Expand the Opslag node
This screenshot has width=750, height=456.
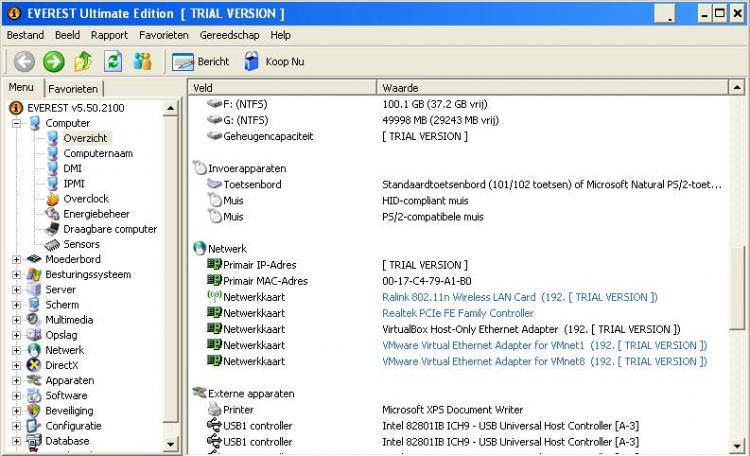pos(16,335)
